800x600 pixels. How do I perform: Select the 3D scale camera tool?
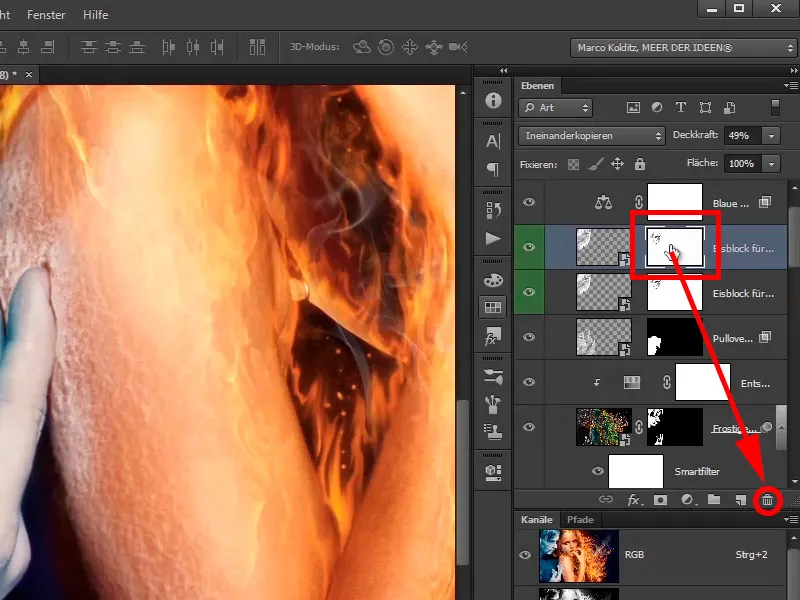point(458,47)
